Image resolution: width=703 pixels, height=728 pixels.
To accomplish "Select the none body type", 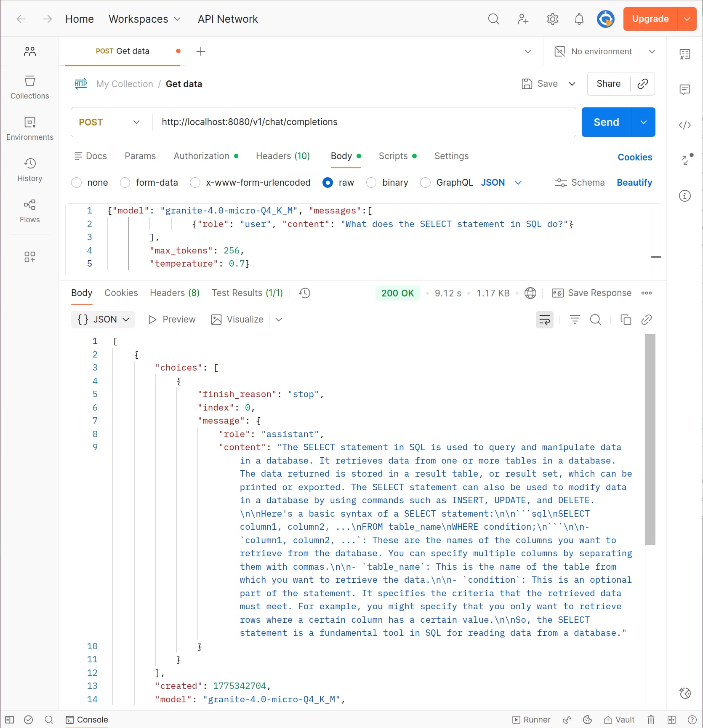I will pos(76,183).
